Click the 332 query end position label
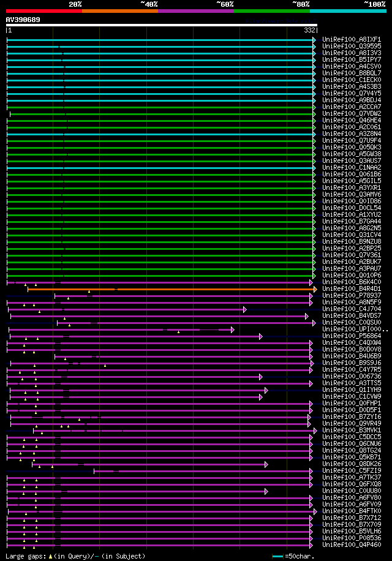 (x=309, y=31)
